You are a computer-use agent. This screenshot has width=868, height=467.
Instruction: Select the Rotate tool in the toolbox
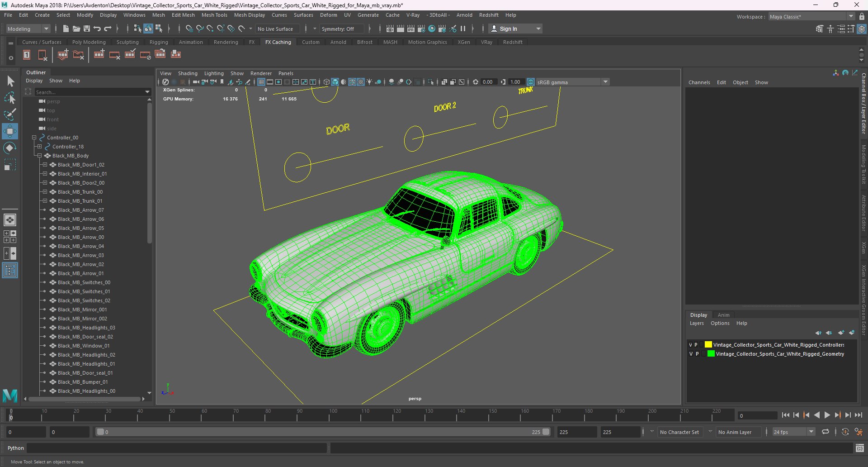tap(10, 148)
